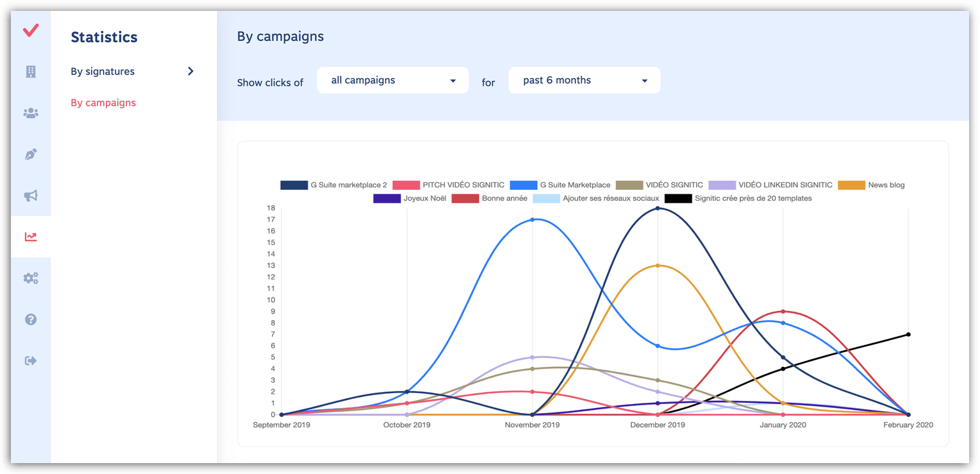
Task: Open the users group icon
Action: [x=31, y=113]
